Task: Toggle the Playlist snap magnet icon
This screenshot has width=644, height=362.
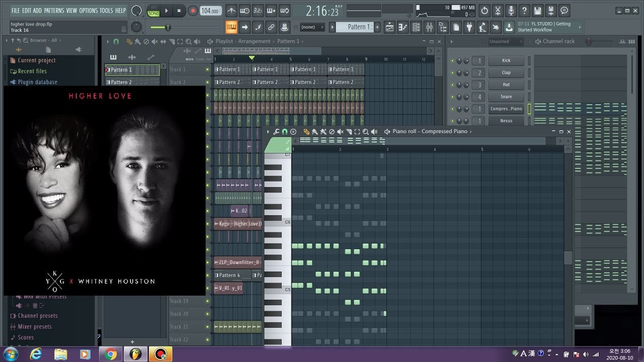Action: (x=116, y=42)
